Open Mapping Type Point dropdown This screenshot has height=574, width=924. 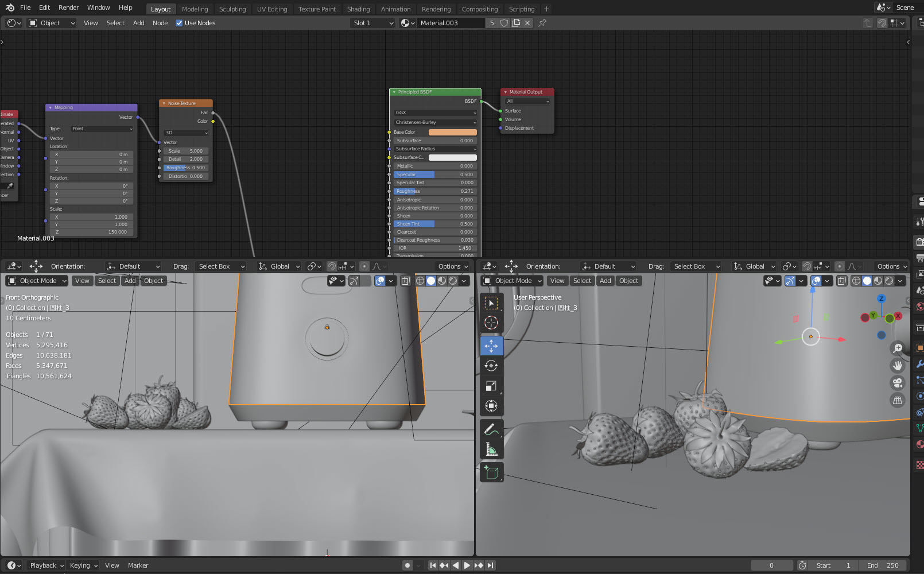102,129
